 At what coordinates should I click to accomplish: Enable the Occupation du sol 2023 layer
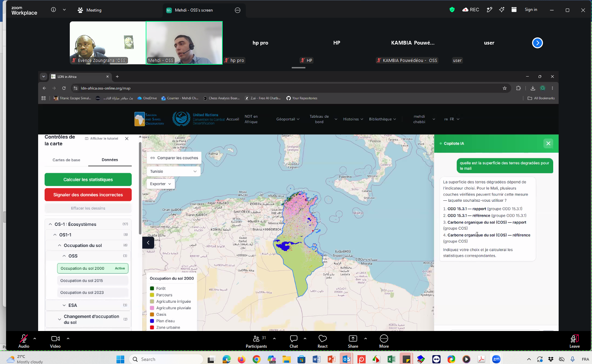pos(93,293)
